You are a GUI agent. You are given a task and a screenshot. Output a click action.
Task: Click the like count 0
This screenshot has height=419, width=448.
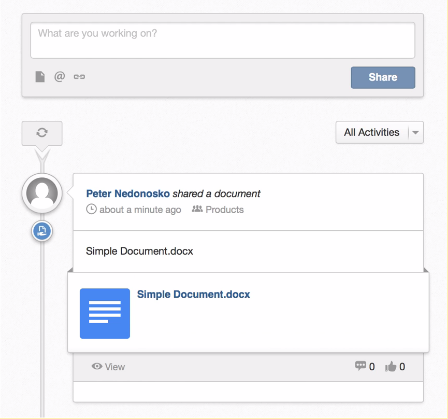[x=402, y=367]
